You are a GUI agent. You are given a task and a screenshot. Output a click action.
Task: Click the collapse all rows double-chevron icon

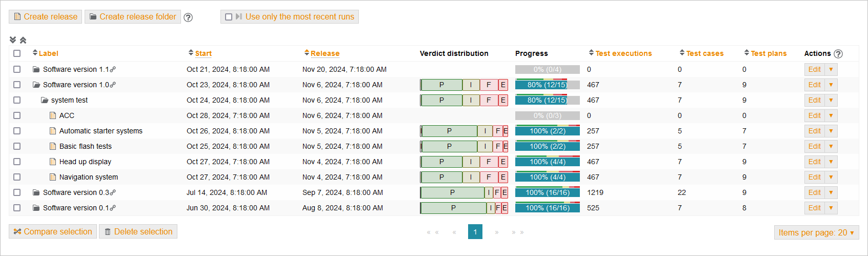(x=23, y=40)
